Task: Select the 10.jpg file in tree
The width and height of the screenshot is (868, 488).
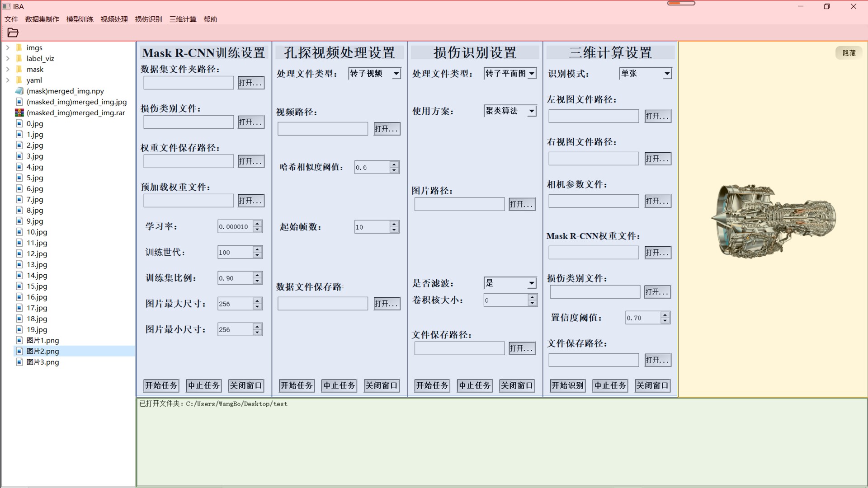Action: point(37,232)
